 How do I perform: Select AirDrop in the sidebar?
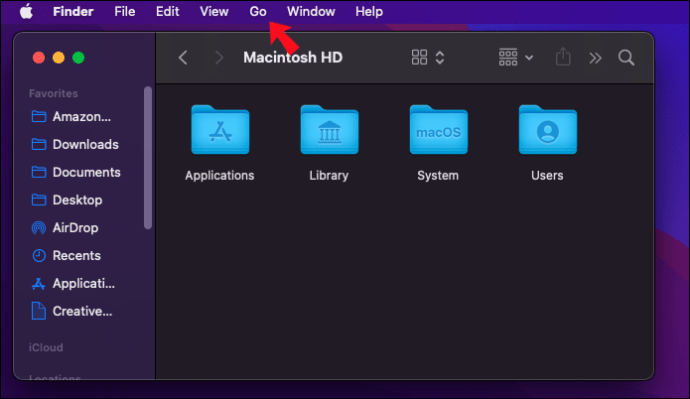tap(75, 227)
